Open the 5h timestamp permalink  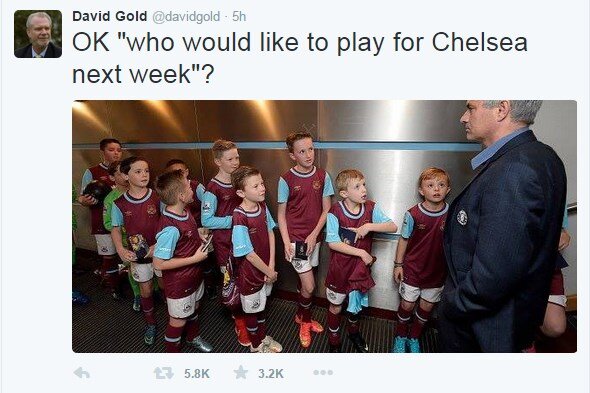[x=239, y=16]
